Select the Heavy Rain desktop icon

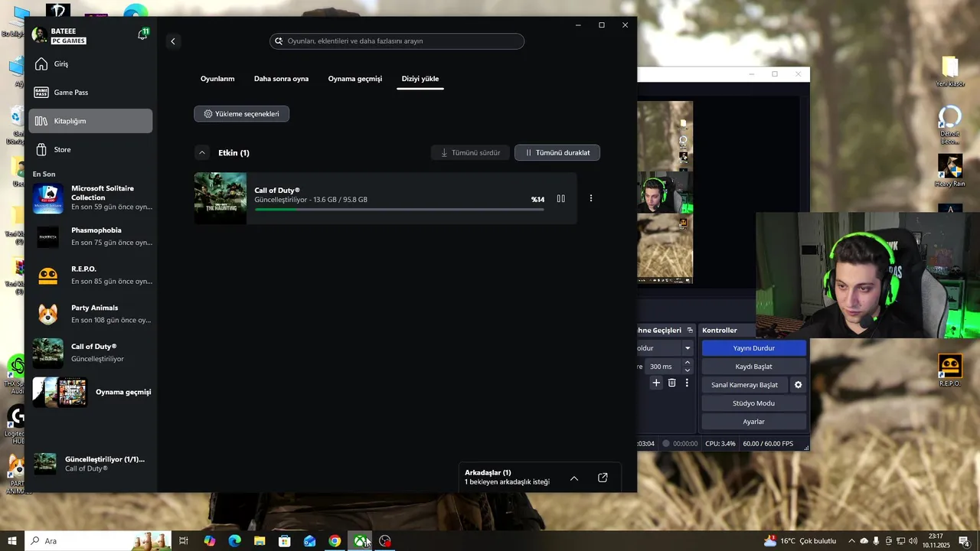[x=950, y=171]
